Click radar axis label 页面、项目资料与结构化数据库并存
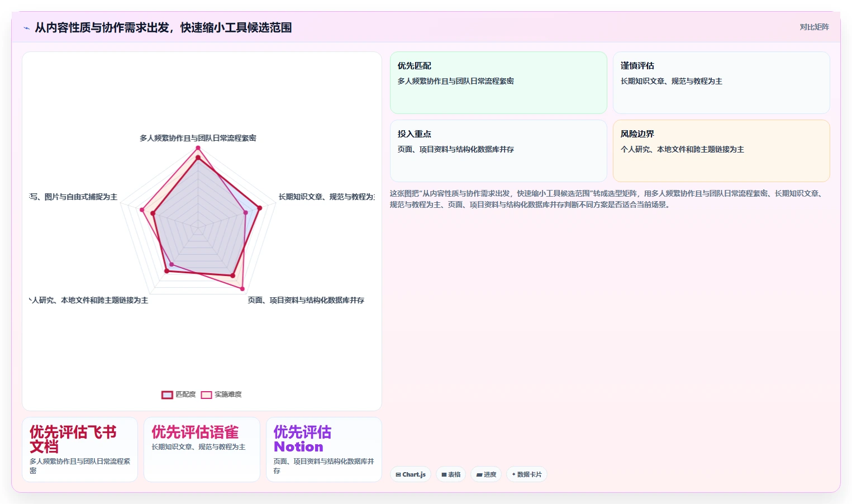 click(306, 300)
